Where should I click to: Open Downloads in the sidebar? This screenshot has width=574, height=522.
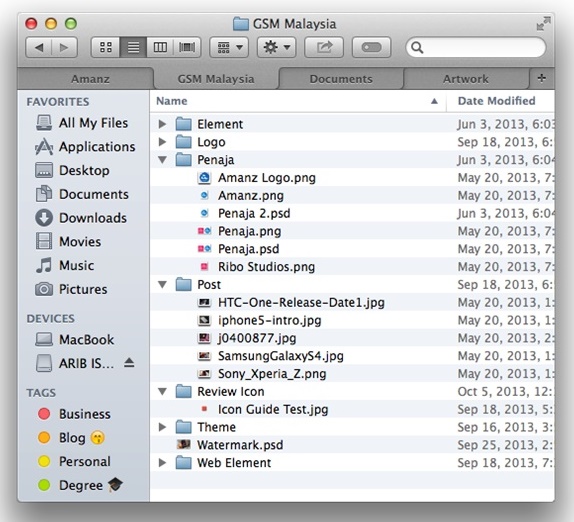81,218
